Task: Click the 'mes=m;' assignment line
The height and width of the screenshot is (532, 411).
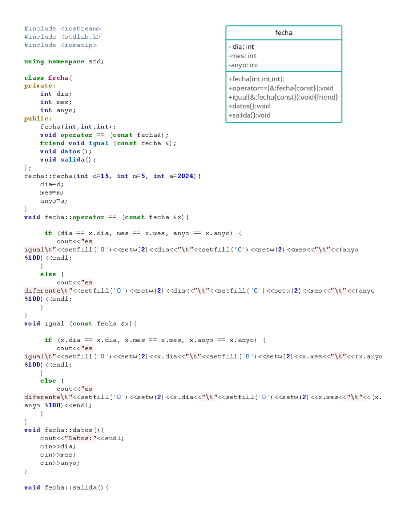Action: [x=52, y=193]
